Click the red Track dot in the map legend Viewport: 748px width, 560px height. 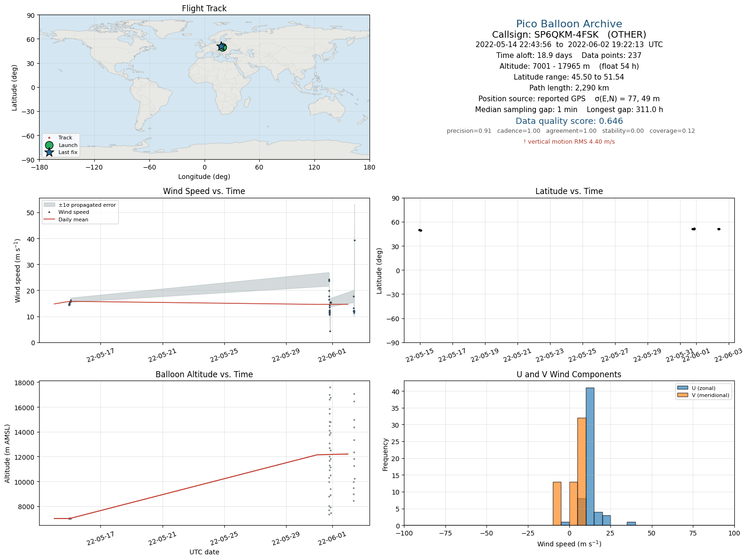[49, 138]
